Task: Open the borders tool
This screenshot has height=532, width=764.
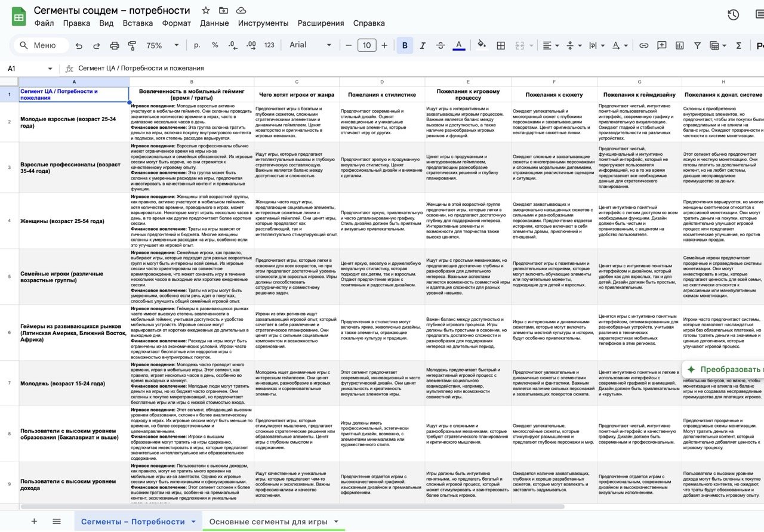Action: click(x=501, y=45)
